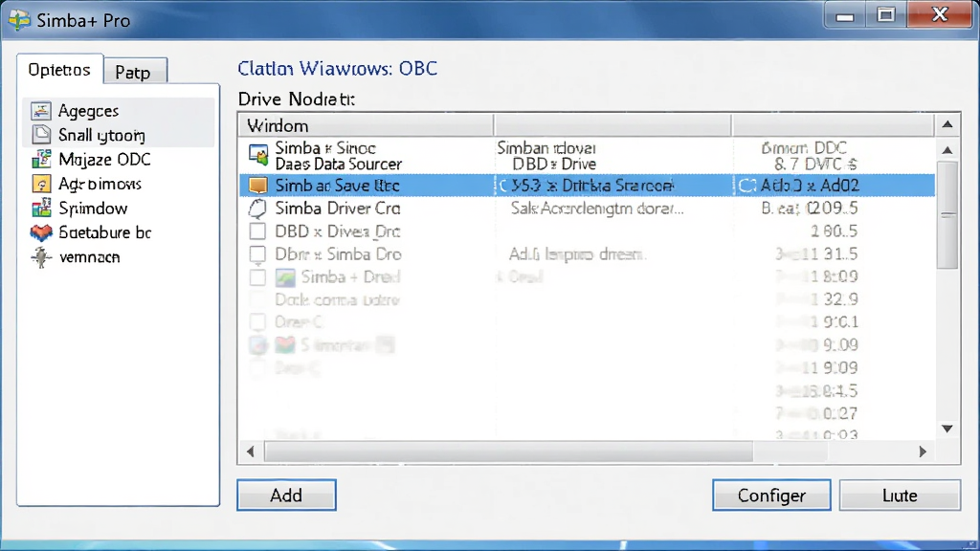Viewport: 980px width, 551px height.
Task: Switch to the Patp tab
Action: 136,71
